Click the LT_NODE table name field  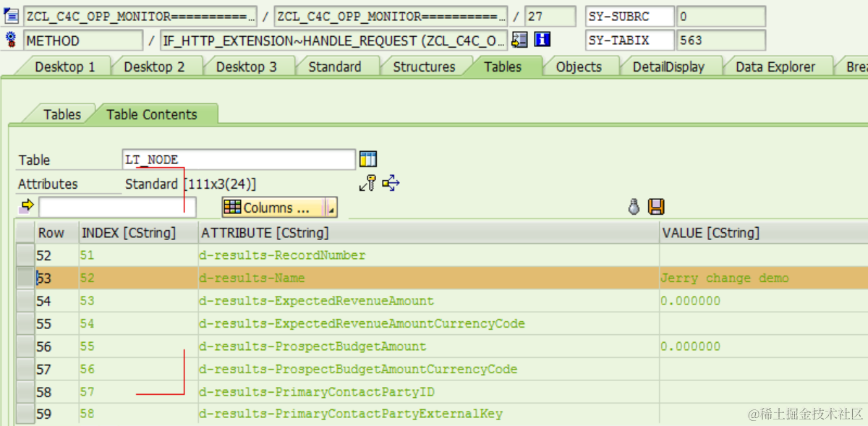click(239, 159)
